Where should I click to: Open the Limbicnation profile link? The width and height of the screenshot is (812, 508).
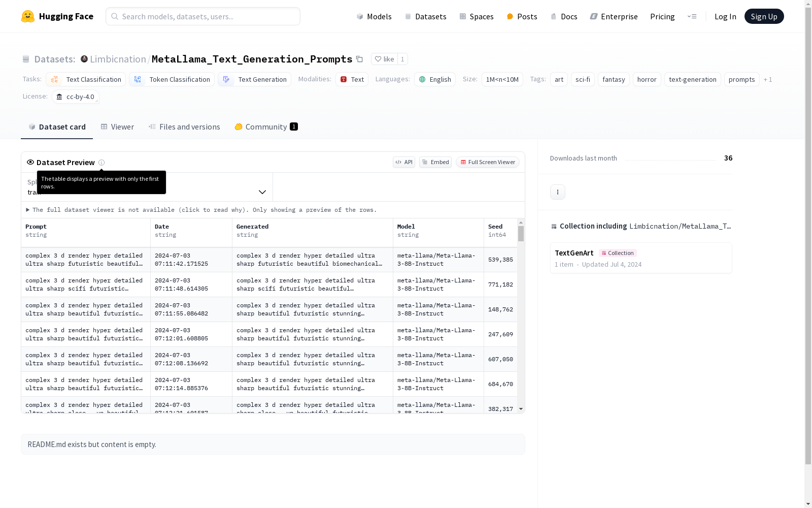pyautogui.click(x=118, y=59)
